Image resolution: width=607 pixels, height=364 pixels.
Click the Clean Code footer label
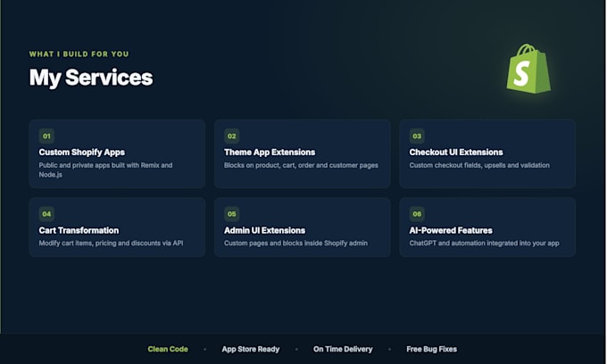tap(168, 350)
